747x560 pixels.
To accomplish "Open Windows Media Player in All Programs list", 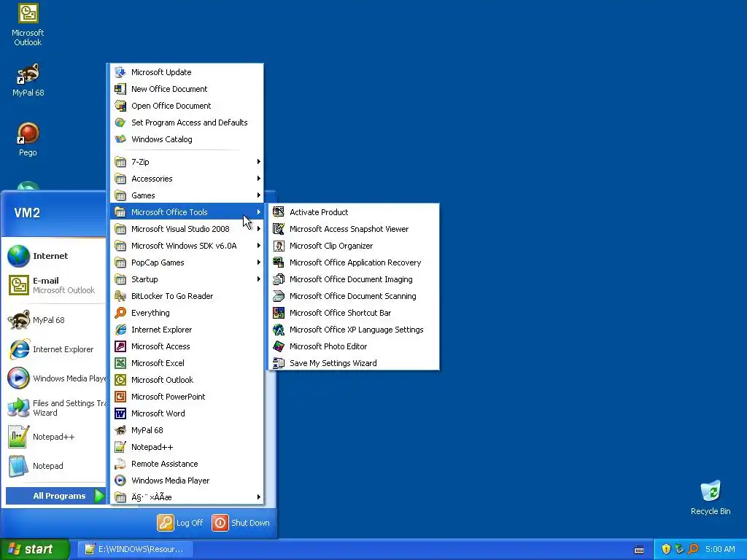I will click(x=187, y=481).
